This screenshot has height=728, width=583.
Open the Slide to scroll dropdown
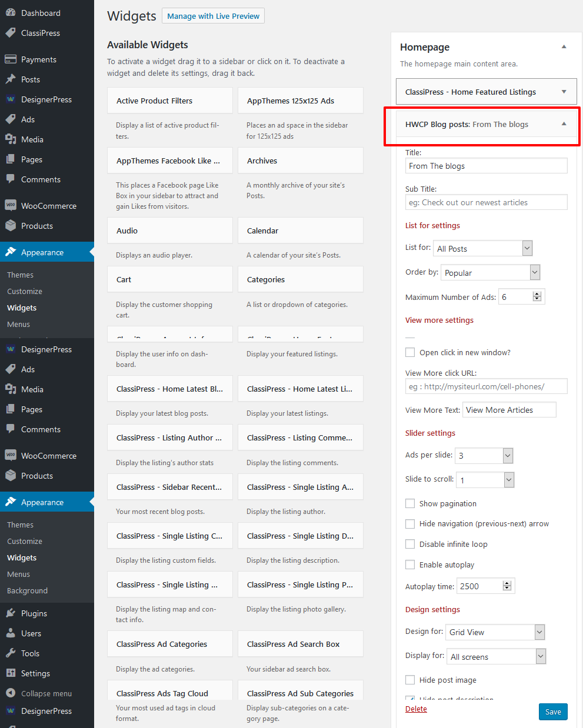point(485,480)
